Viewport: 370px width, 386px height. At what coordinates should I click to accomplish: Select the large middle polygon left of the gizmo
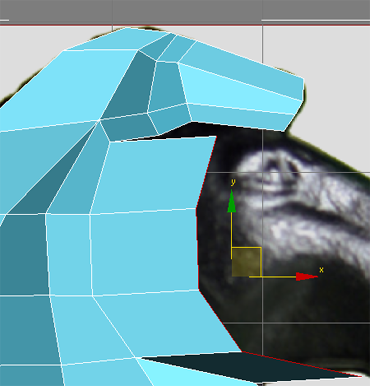pos(143,253)
